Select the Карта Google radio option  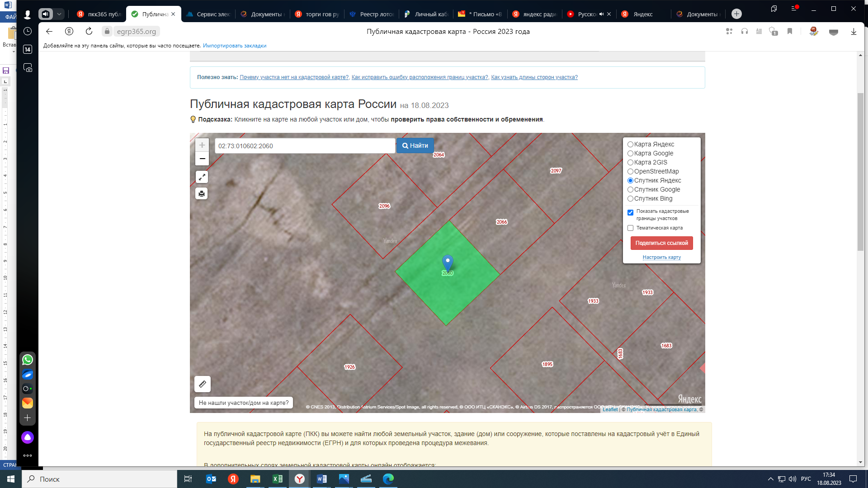coord(630,154)
